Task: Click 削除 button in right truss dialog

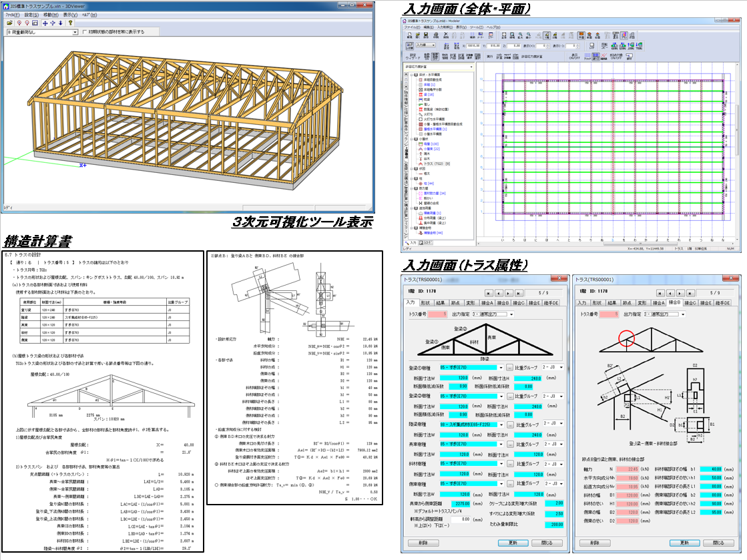Action: pyautogui.click(x=595, y=543)
